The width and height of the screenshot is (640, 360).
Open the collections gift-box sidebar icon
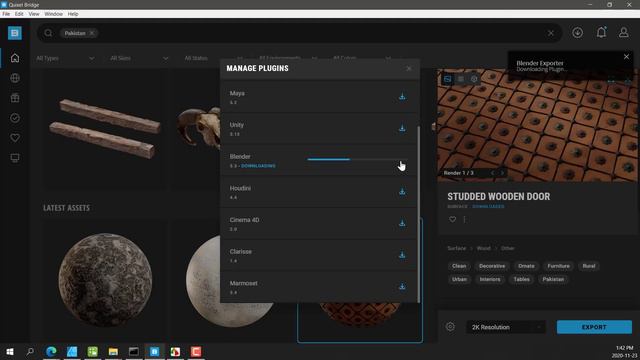tap(15, 98)
